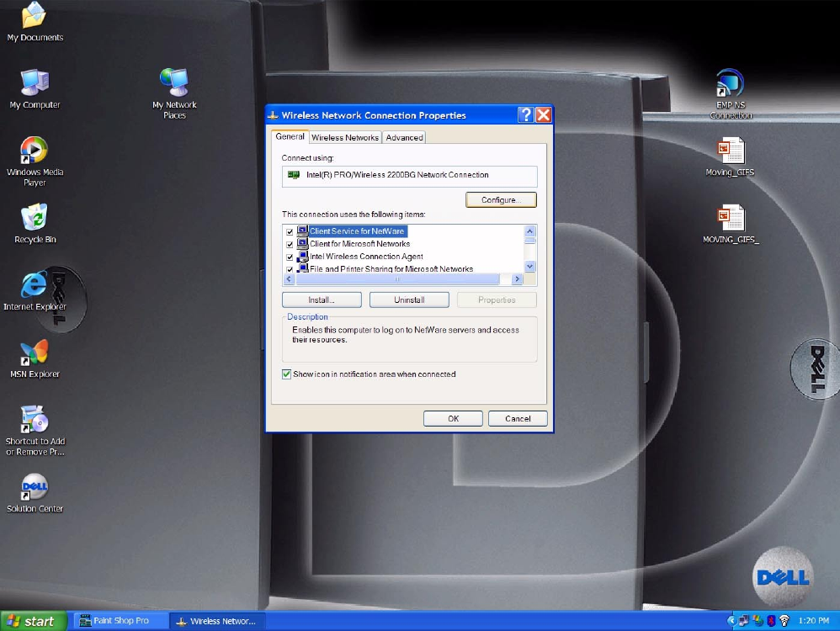Open EMP NS Connection shortcut
This screenshot has height=631, width=840.
(x=731, y=94)
